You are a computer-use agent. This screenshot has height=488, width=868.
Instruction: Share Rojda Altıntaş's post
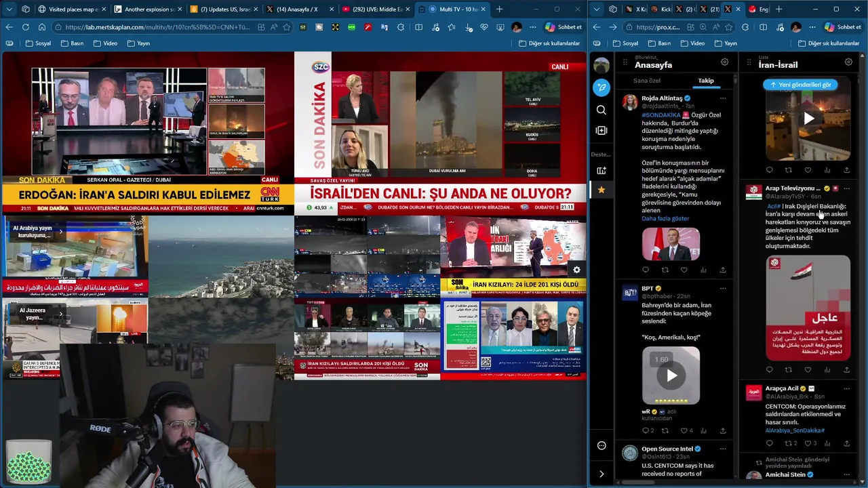[723, 270]
